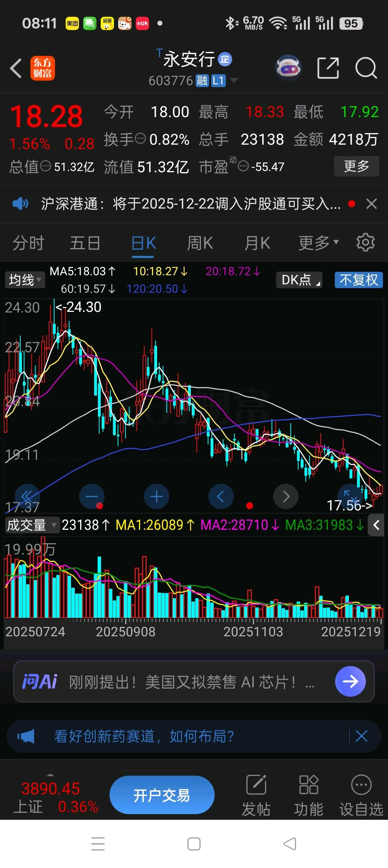Click the 更多 quote details button
This screenshot has height=868, width=388.
click(x=356, y=166)
